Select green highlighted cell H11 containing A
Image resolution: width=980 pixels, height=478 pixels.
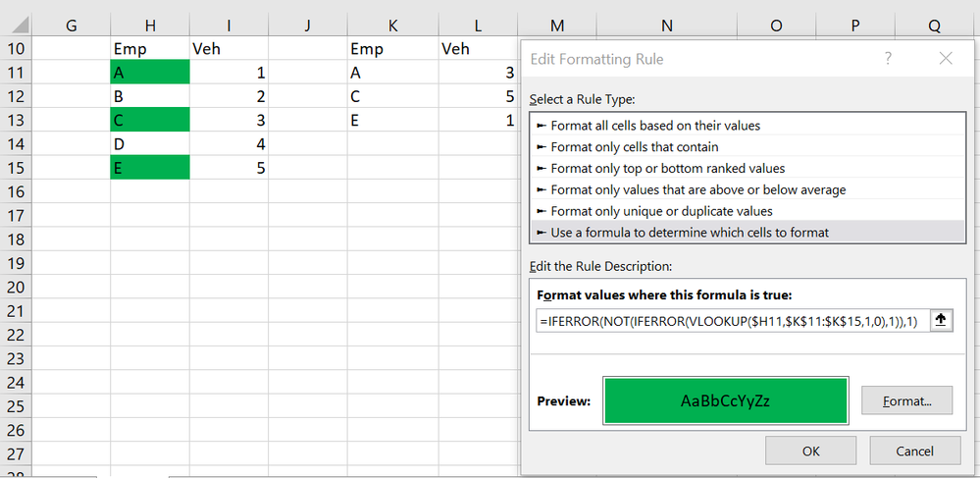click(x=149, y=73)
